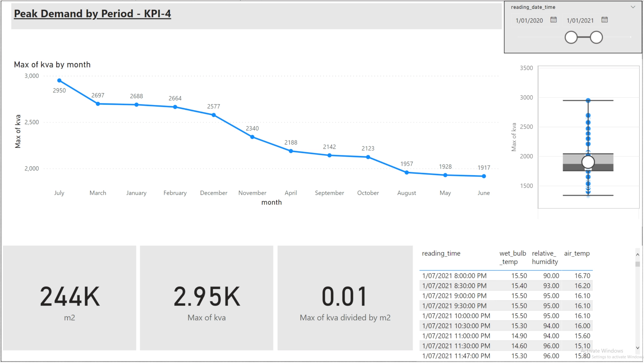Select the June data point 1917
This screenshot has height=363, width=644.
tap(484, 176)
